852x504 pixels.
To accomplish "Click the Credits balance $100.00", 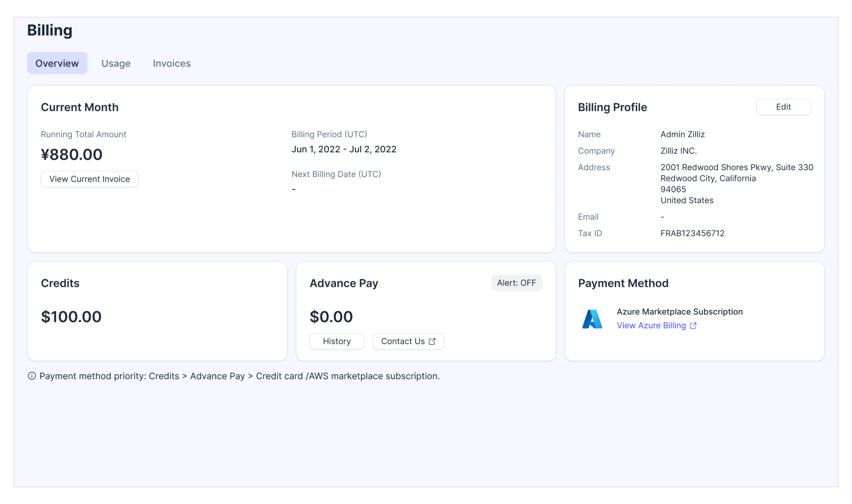I will pos(71,317).
